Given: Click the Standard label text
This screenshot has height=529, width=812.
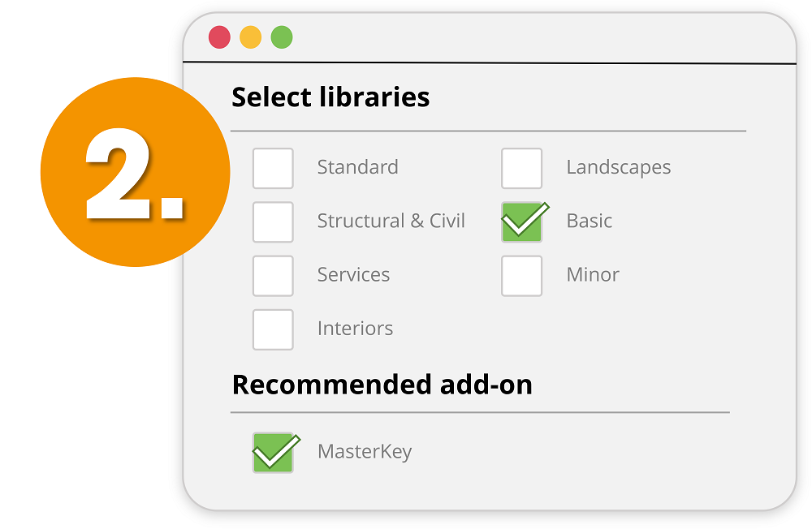Looking at the screenshot, I should tap(357, 167).
